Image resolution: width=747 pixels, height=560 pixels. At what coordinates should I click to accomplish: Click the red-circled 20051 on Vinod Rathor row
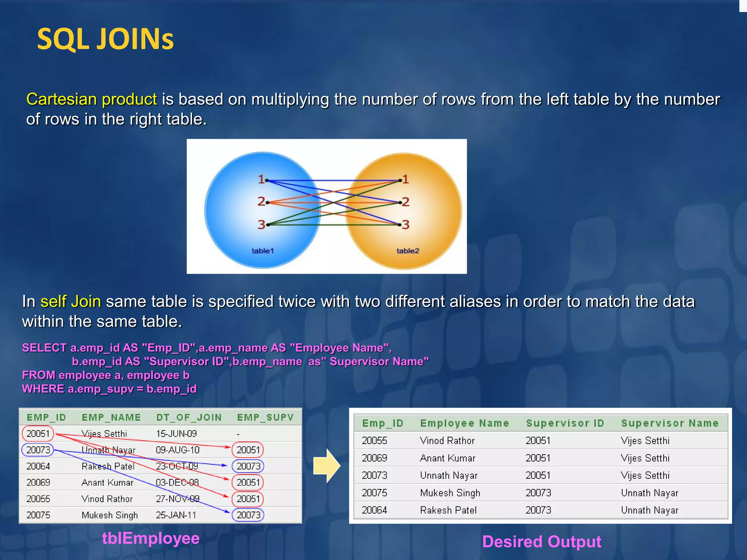[248, 499]
